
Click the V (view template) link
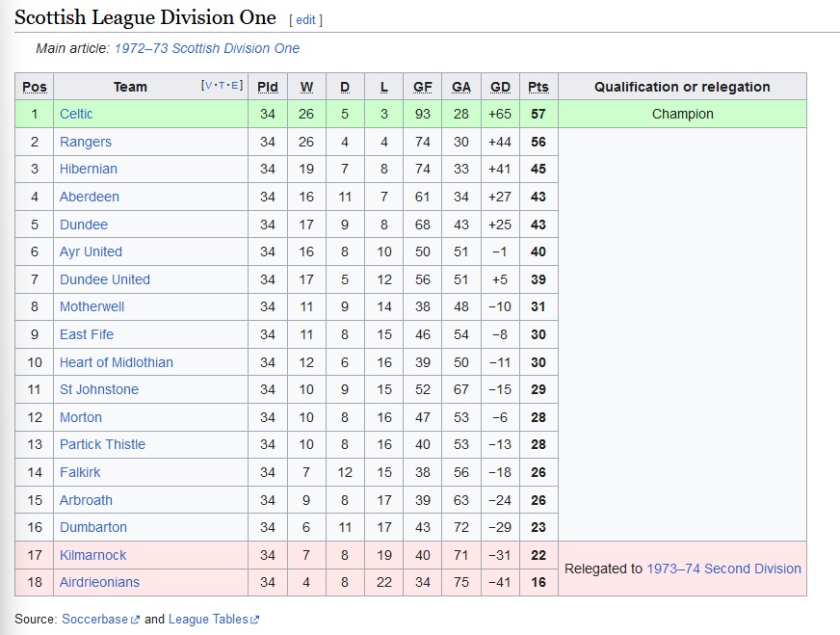[207, 86]
